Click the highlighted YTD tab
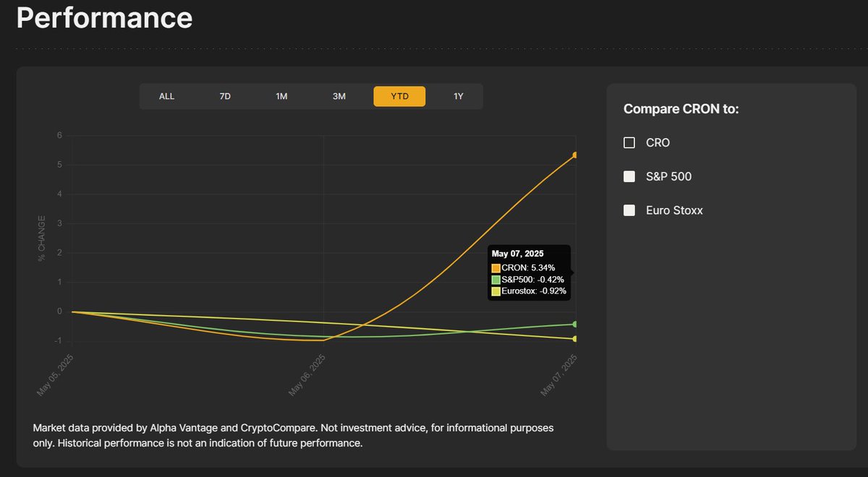The image size is (868, 477). [x=399, y=95]
